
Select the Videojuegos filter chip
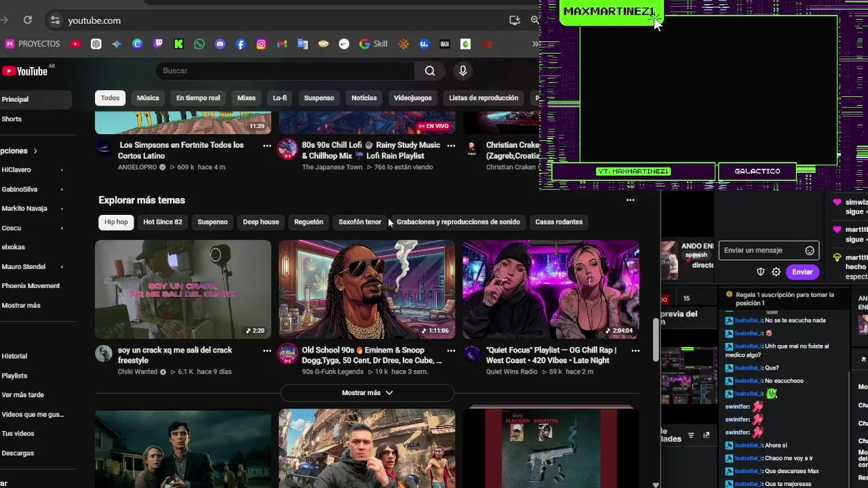coord(412,98)
